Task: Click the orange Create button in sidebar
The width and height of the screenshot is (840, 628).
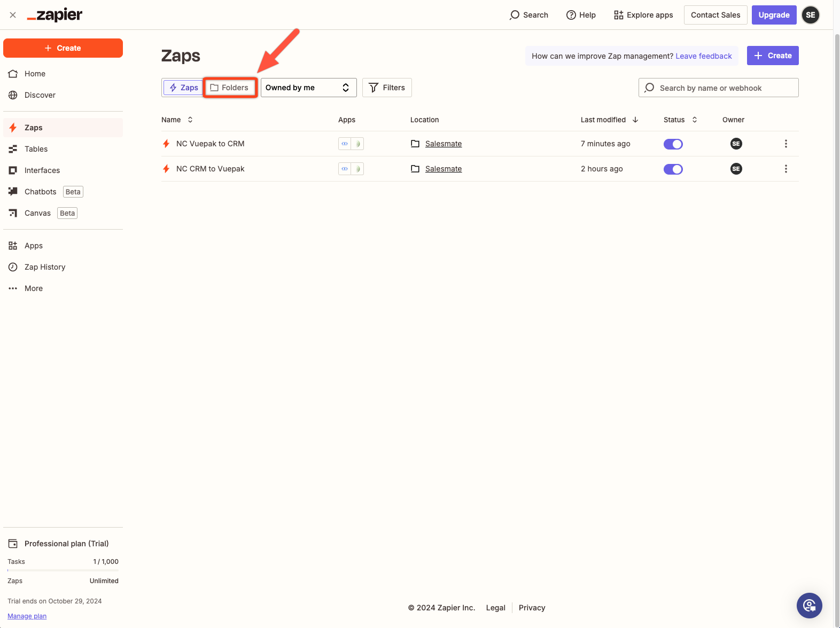Action: pyautogui.click(x=63, y=48)
